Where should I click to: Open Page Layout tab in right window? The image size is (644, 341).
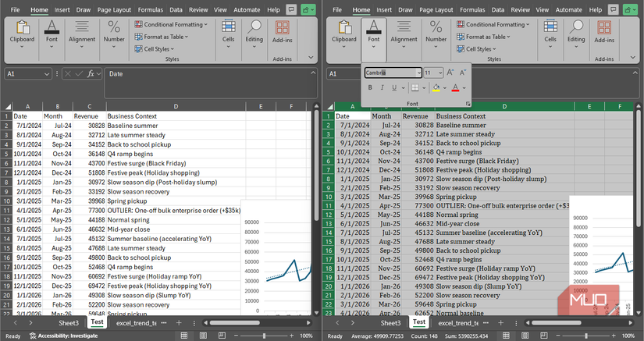point(436,9)
